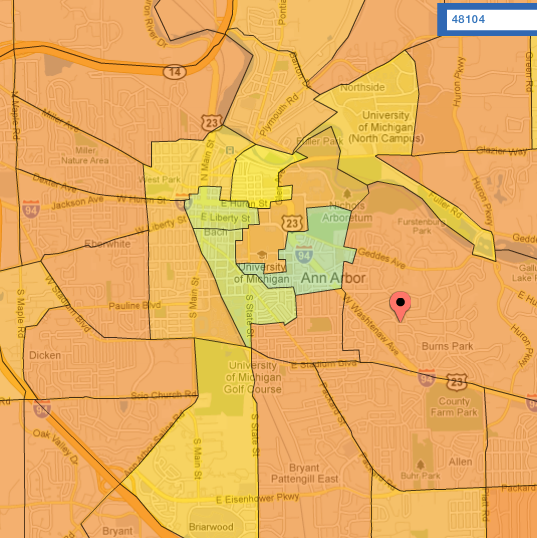Screen dimensions: 537x538
Task: Click the tree icon at Nichols Arboretum
Action: 347,194
